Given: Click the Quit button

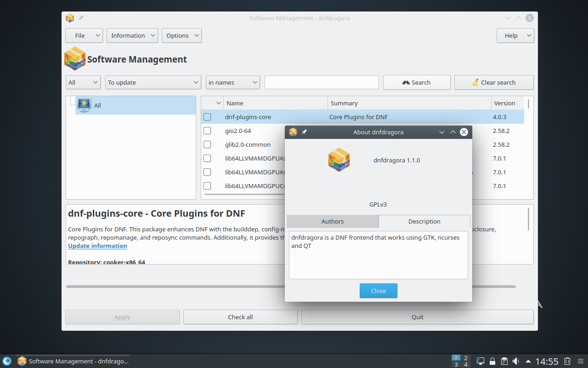Looking at the screenshot, I should tap(418, 317).
